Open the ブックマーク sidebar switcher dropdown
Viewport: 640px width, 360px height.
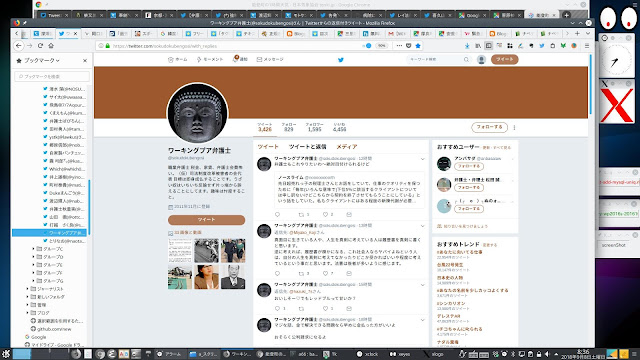[x=38, y=60]
